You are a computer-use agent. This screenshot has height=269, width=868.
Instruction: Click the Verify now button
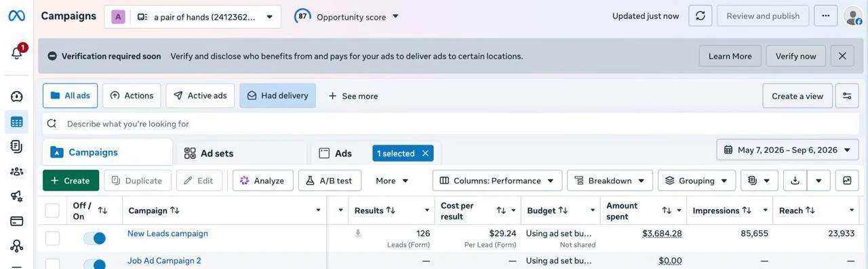795,56
